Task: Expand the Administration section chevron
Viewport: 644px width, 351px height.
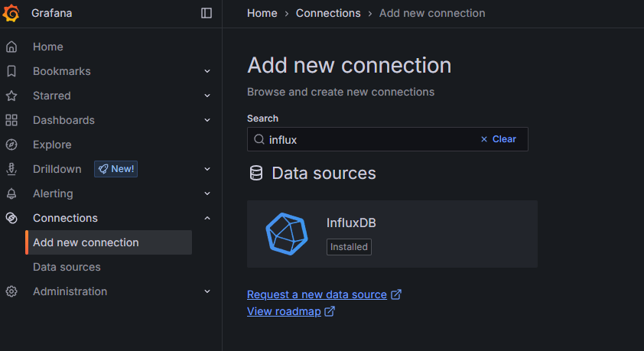Action: [x=207, y=291]
